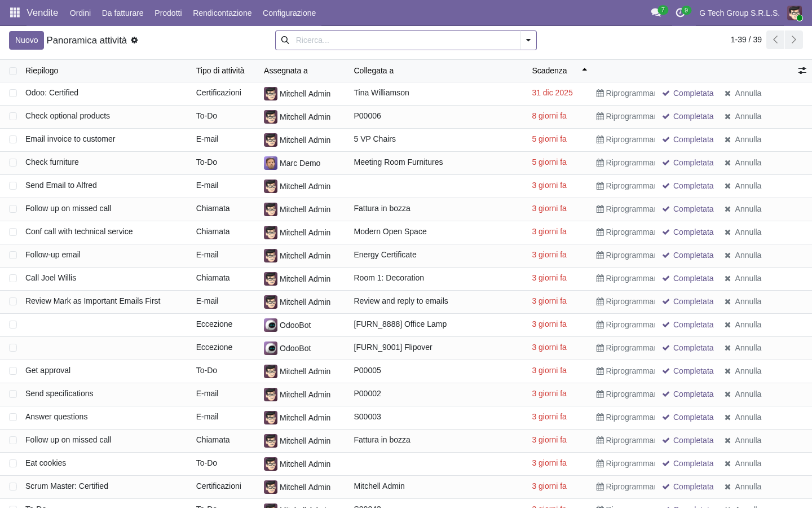
Task: Expand the search options dropdown toggle
Action: click(528, 40)
